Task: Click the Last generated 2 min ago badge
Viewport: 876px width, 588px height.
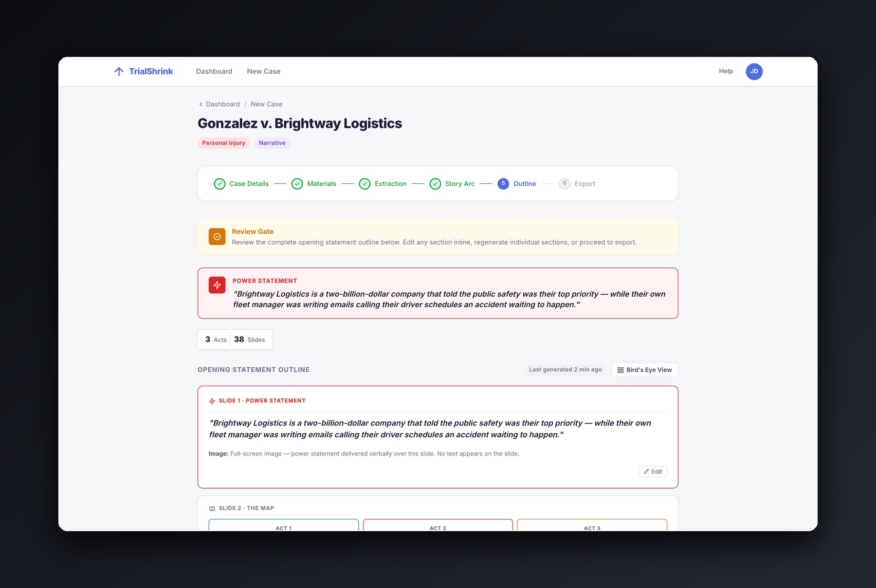Action: coord(566,370)
